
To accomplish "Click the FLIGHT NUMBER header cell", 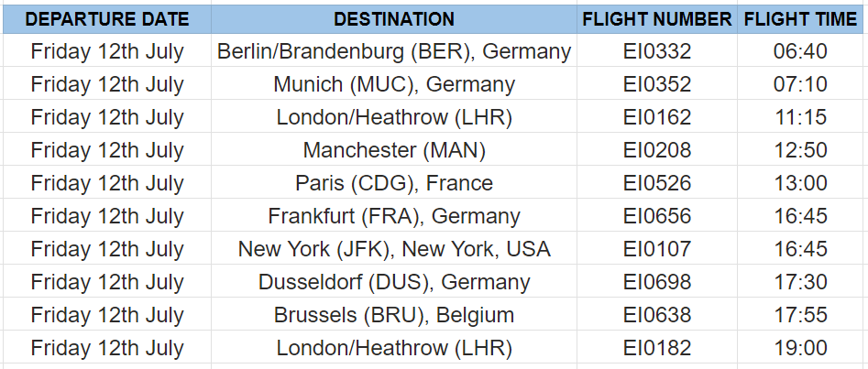I will point(657,19).
